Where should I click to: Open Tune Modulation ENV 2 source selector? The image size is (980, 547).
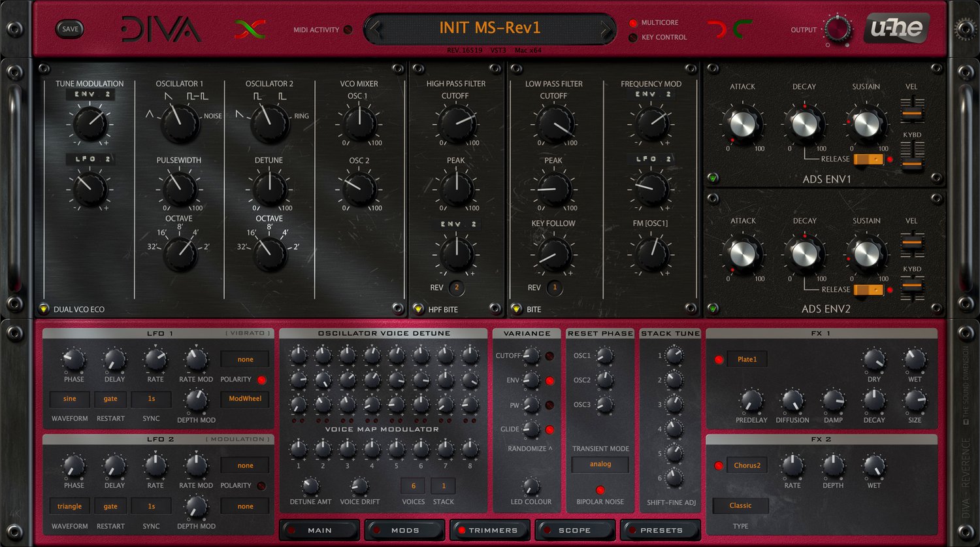pos(90,95)
